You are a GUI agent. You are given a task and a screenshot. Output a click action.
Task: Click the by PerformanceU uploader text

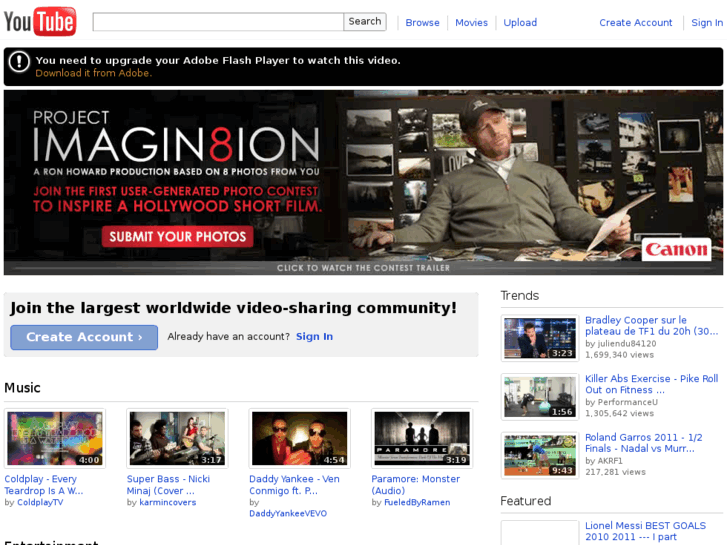[621, 402]
